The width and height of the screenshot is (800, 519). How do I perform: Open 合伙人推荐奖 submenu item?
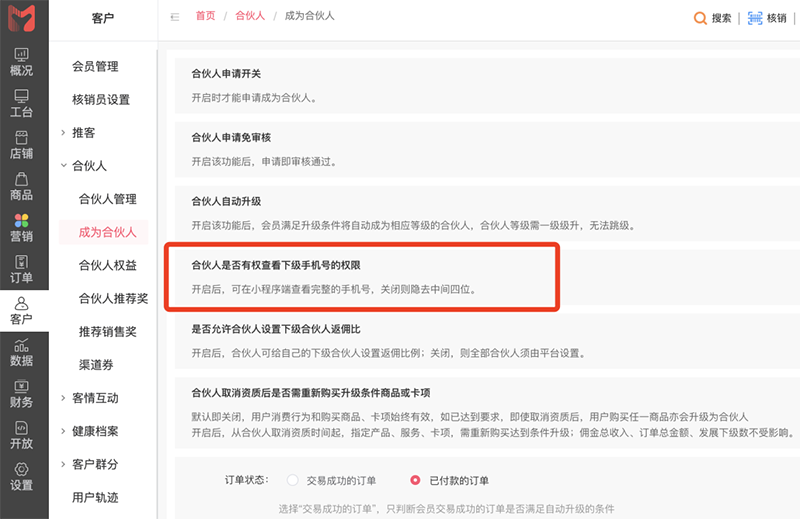pyautogui.click(x=113, y=299)
